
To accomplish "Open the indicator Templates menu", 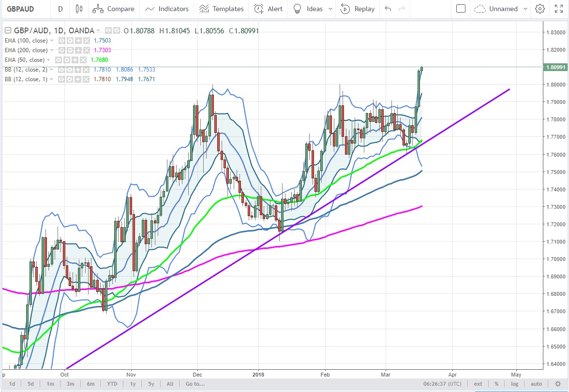I will coord(221,9).
